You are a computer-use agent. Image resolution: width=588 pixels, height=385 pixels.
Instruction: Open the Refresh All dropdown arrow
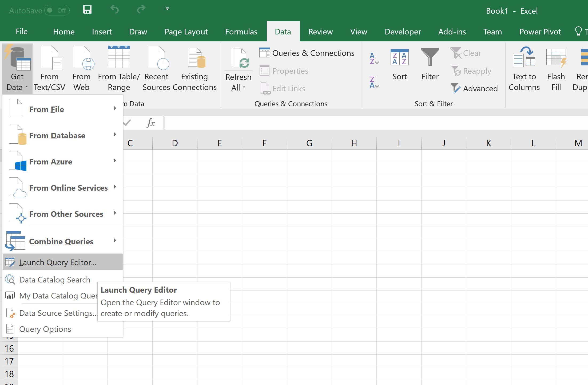point(244,88)
